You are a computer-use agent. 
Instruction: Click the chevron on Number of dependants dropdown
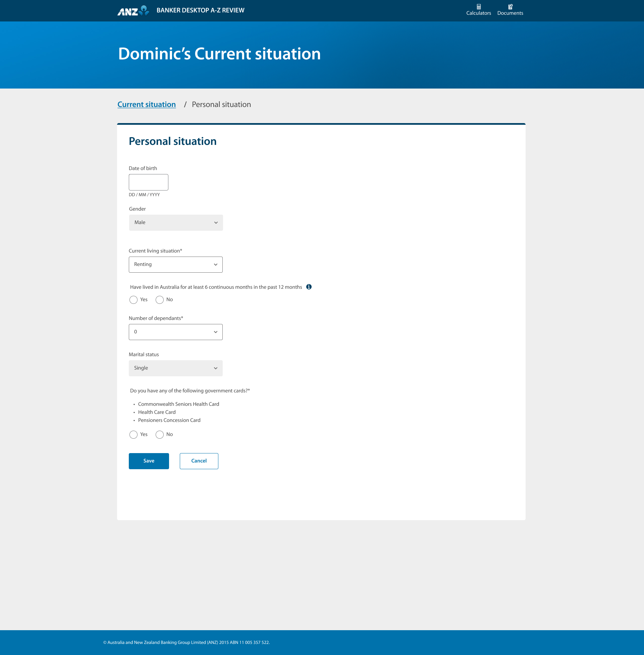click(216, 332)
